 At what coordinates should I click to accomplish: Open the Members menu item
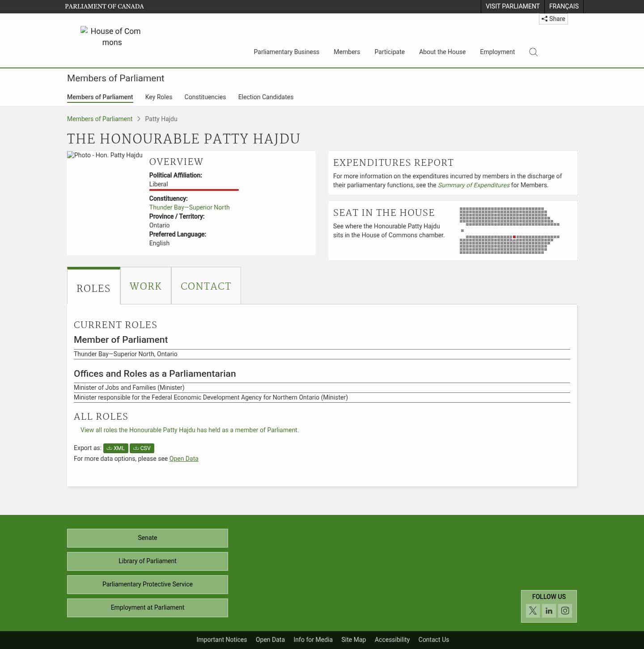[347, 52]
